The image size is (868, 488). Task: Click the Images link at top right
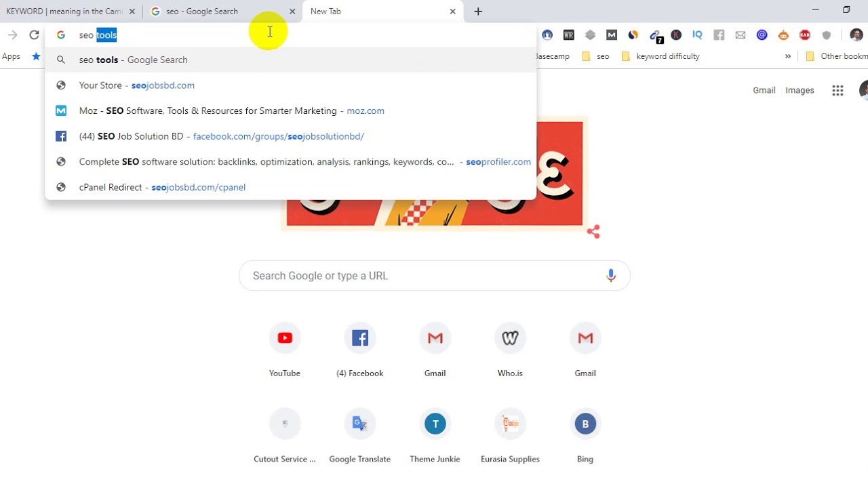[800, 90]
